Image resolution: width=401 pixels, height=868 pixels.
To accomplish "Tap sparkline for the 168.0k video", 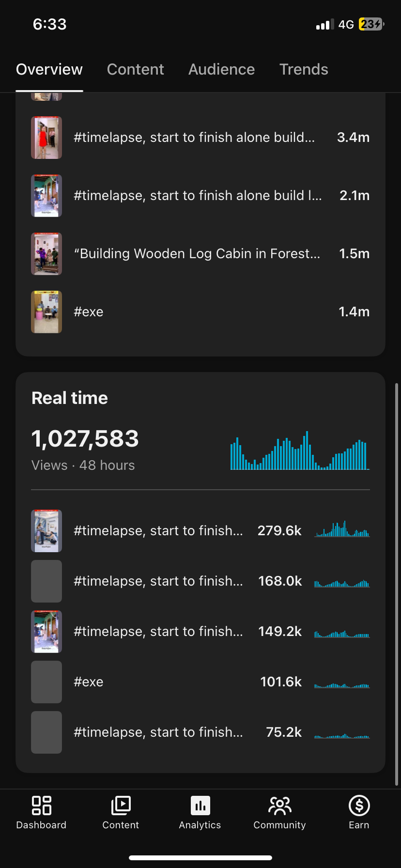I will point(342,582).
